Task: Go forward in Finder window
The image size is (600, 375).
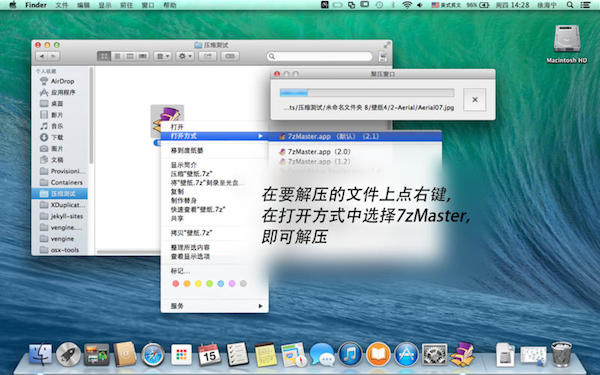Action: (54, 56)
